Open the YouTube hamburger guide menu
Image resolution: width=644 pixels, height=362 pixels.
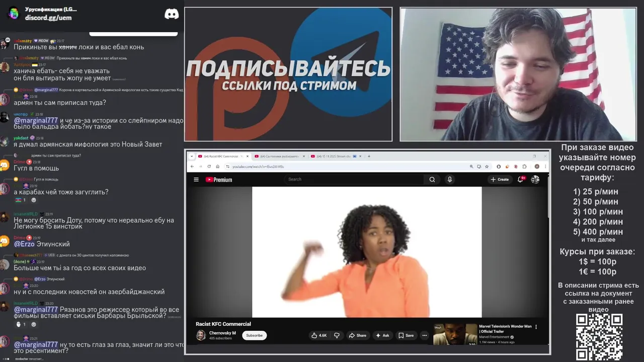coord(196,179)
